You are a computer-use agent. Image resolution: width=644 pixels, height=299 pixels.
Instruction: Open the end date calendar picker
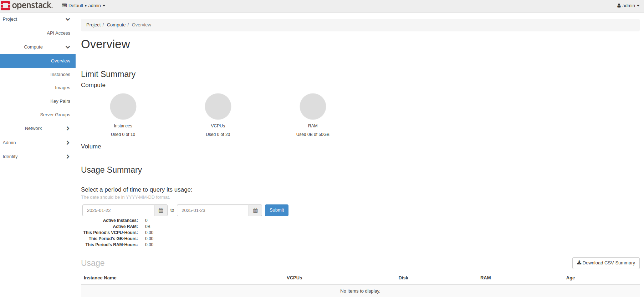tap(255, 211)
